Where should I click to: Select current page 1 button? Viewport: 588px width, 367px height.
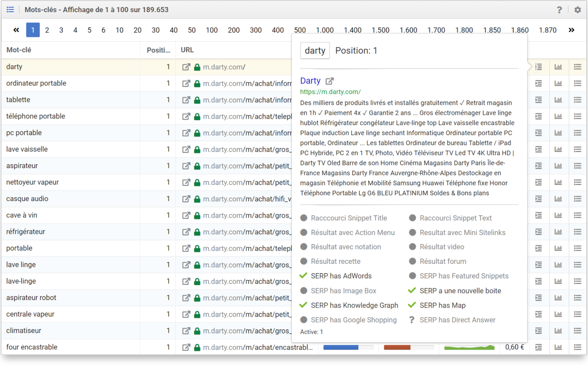point(33,30)
